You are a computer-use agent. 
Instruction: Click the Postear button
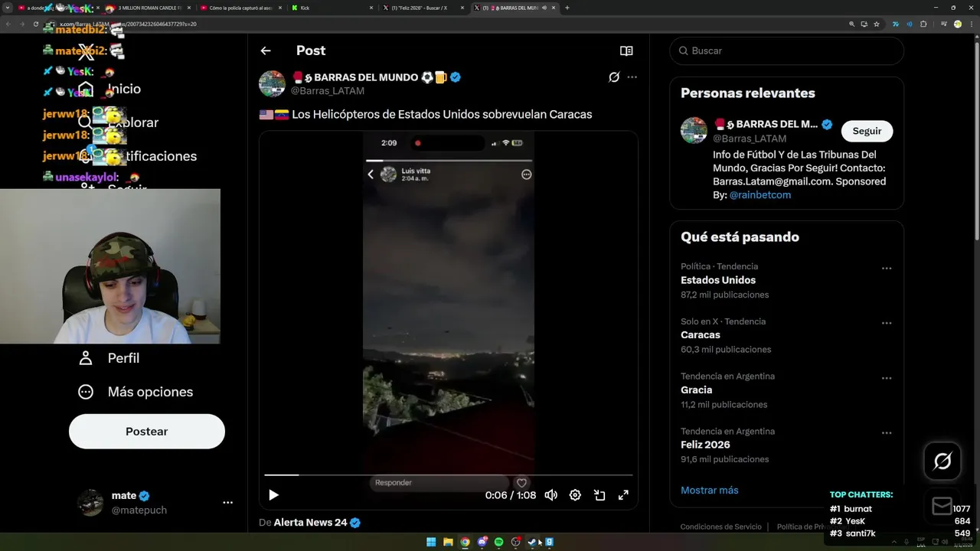tap(147, 432)
